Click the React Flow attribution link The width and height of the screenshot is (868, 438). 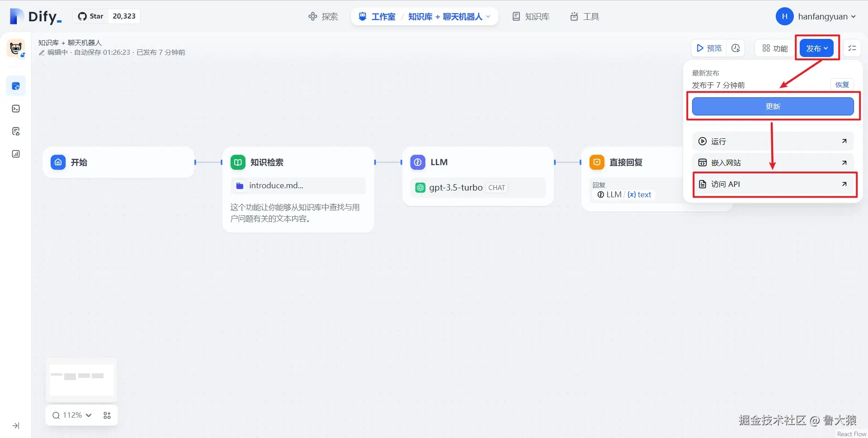[x=851, y=434]
